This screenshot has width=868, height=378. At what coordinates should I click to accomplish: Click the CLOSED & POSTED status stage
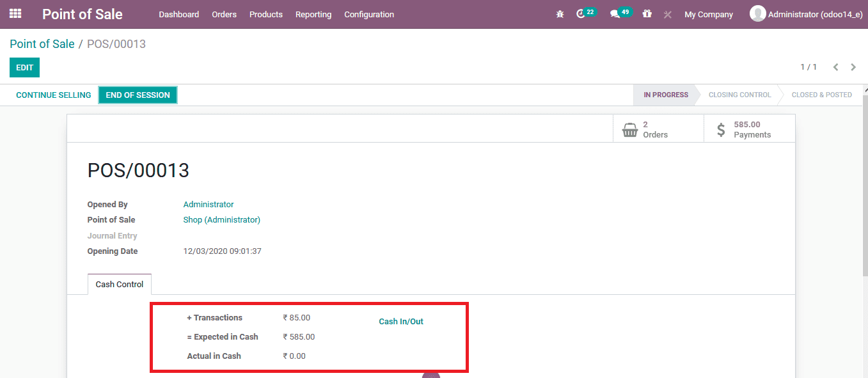(822, 95)
